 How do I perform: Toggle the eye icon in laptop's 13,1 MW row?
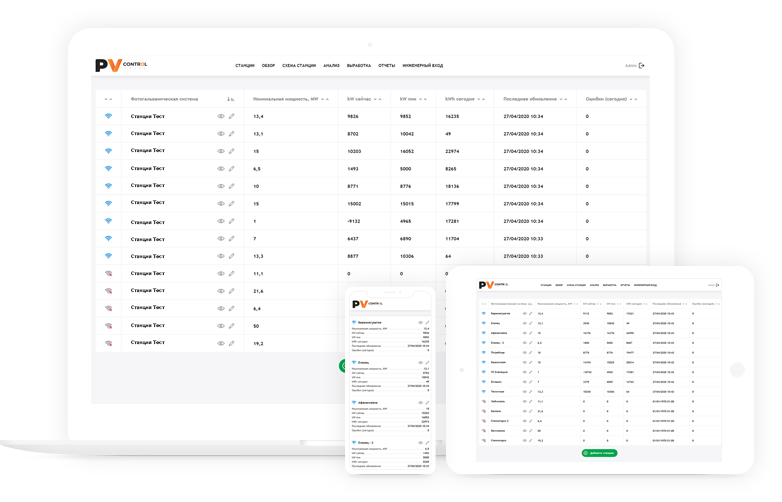221,133
